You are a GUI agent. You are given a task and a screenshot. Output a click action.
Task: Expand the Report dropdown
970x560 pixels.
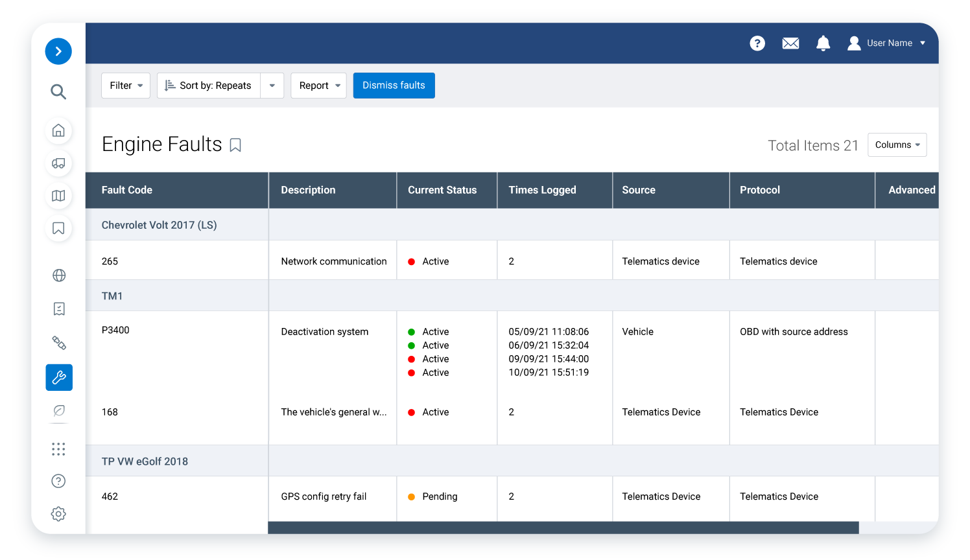[318, 85]
